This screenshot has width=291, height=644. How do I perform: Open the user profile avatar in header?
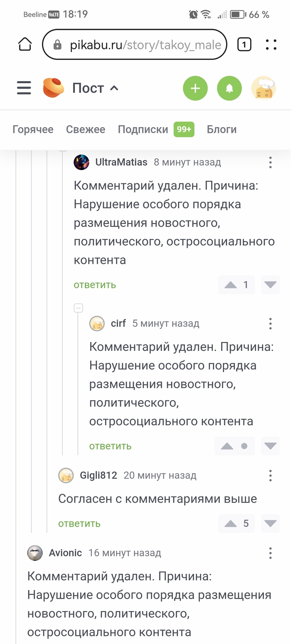point(264,88)
